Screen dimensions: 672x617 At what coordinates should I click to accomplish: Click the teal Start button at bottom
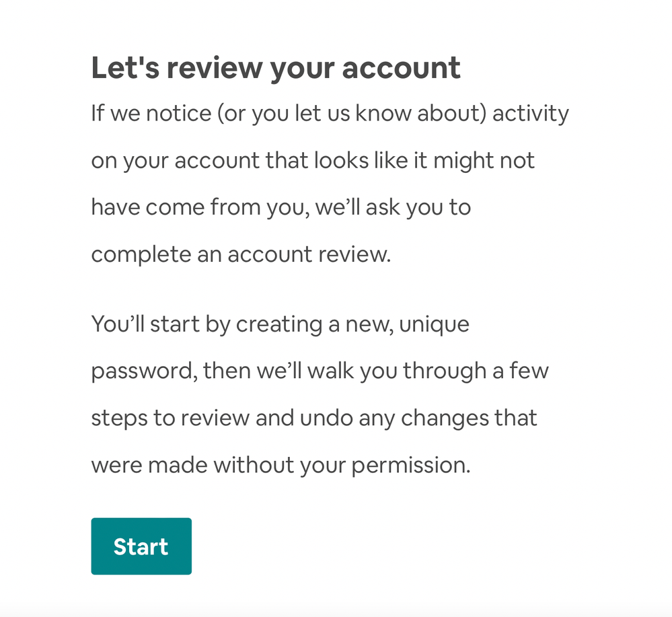pyautogui.click(x=141, y=546)
